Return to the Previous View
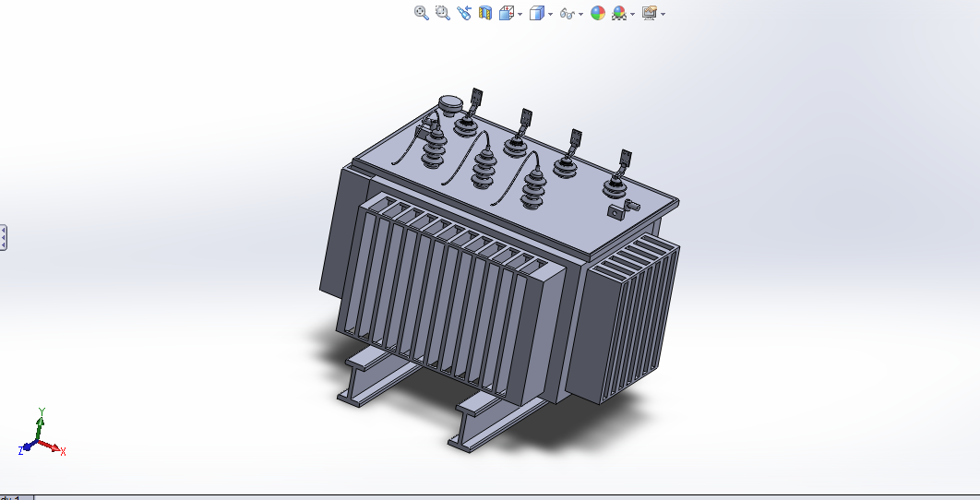Viewport: 980px width, 500px height. (x=464, y=13)
